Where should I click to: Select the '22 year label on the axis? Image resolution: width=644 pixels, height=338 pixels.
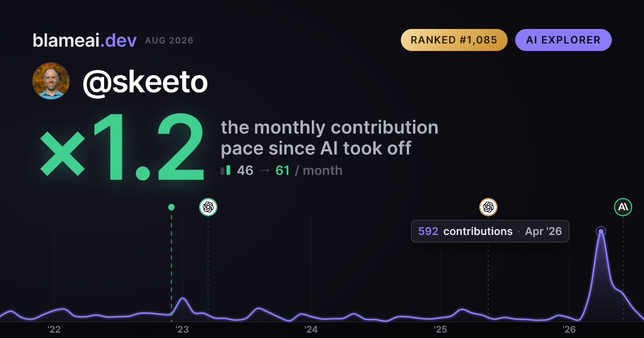tap(54, 329)
